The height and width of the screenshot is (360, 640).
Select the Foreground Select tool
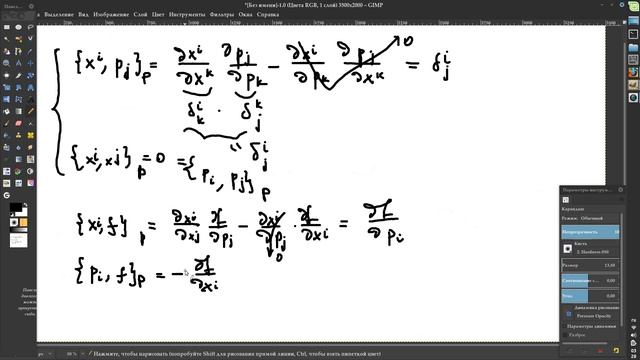pyautogui.click(x=7, y=51)
